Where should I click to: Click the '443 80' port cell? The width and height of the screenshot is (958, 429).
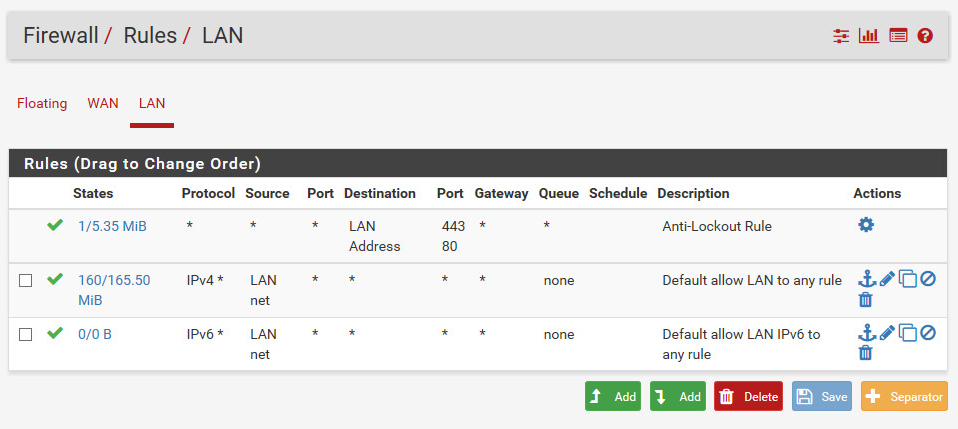point(453,236)
